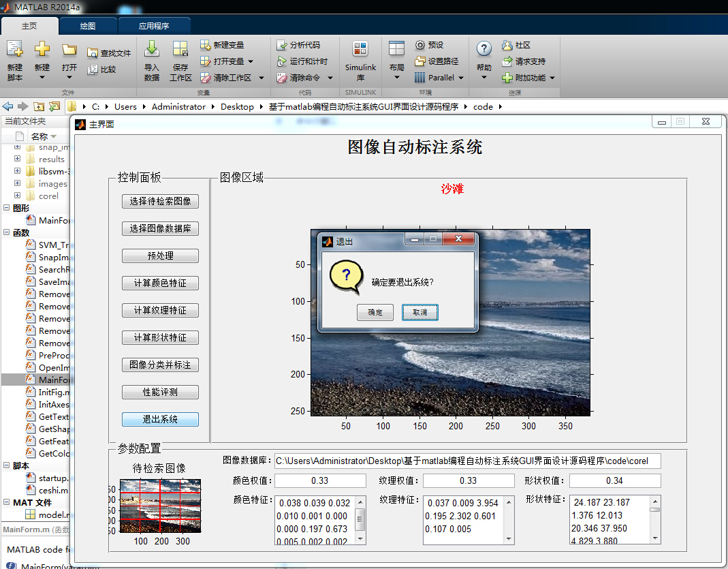Image resolution: width=728 pixels, height=569 pixels.
Task: Click the 帮助 (Help) question mark icon
Action: tap(484, 49)
